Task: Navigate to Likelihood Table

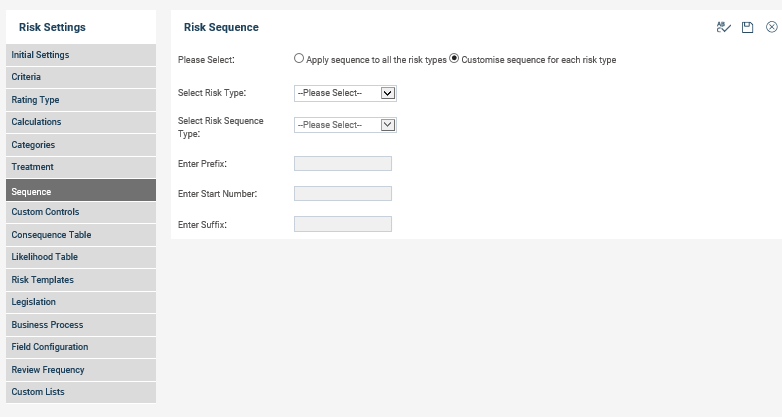Action: pos(81,257)
